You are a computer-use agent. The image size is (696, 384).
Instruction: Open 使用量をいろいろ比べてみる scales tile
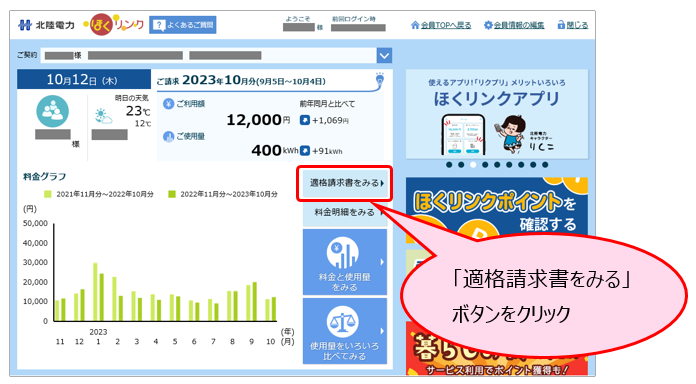345,331
